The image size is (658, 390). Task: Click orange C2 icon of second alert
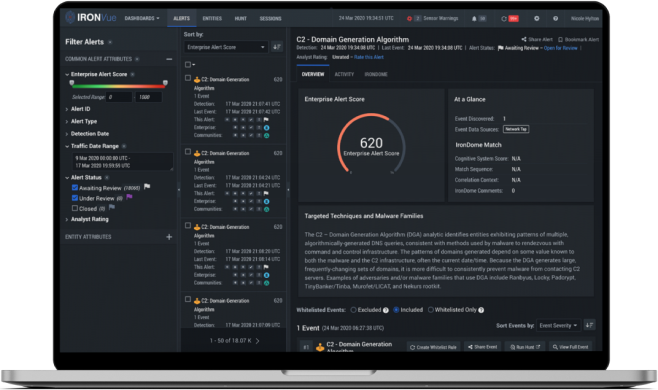click(197, 153)
